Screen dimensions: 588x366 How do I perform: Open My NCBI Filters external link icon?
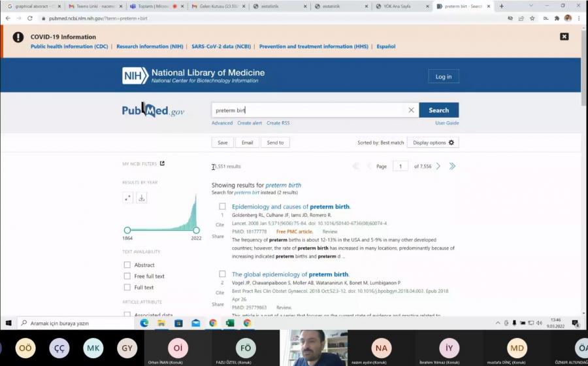(163, 163)
